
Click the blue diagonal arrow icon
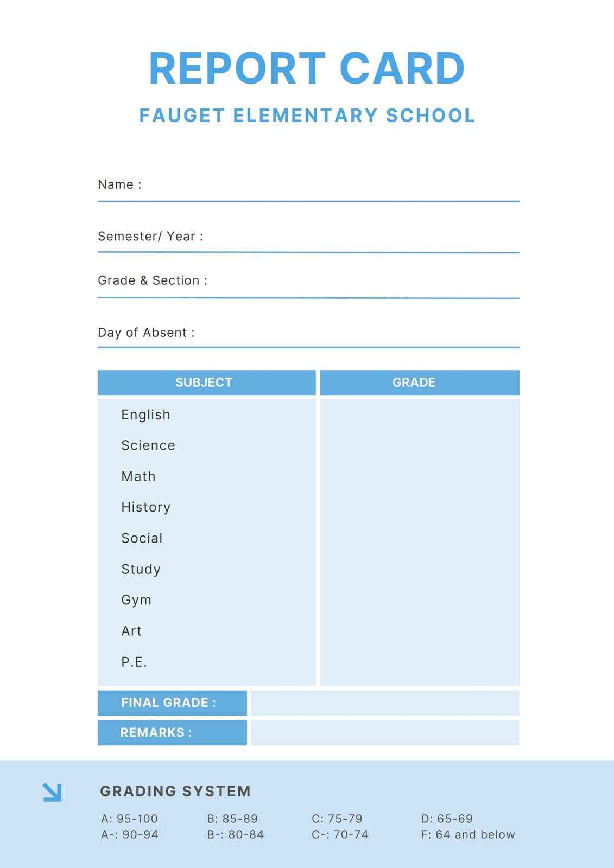[52, 792]
